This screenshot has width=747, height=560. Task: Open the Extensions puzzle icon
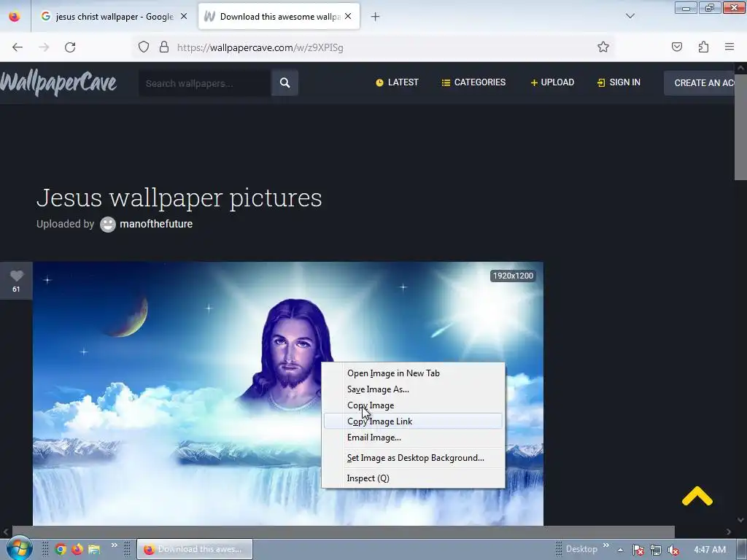703,47
